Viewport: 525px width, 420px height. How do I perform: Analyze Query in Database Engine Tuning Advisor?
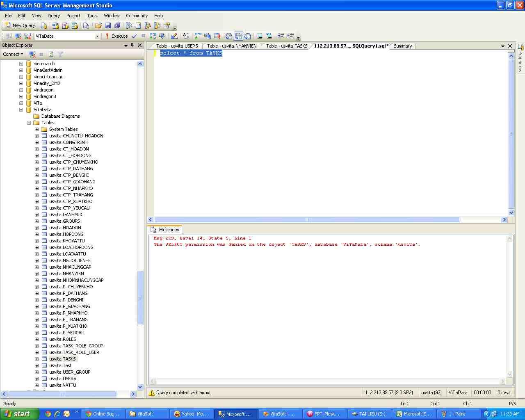click(162, 36)
